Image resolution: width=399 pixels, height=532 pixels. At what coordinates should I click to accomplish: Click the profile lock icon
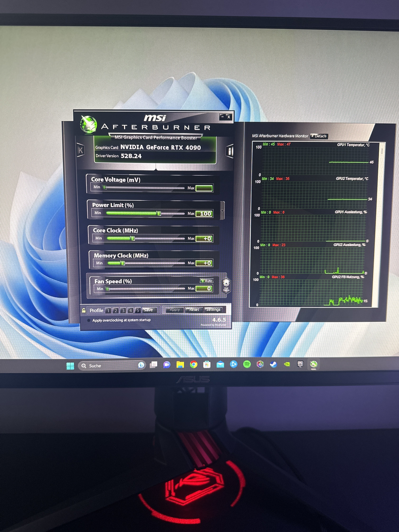(x=84, y=310)
